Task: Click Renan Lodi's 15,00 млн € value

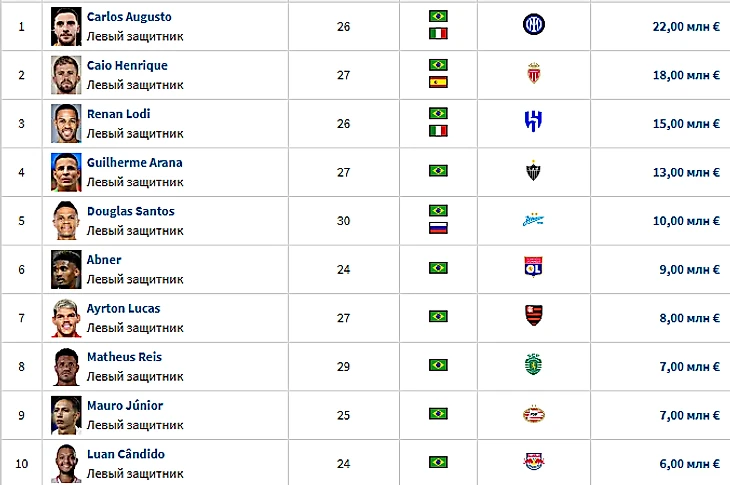Action: [686, 124]
